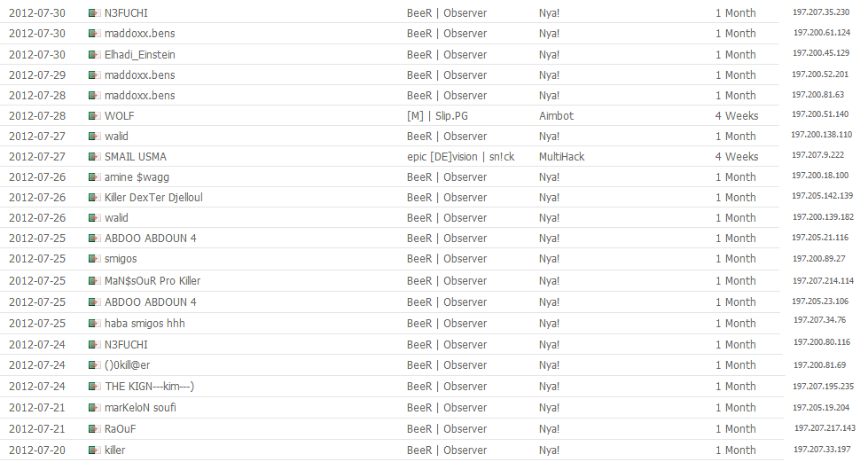The width and height of the screenshot is (868, 462).
Task: Open player MaN$sOuR Pro Killer
Action: (152, 281)
